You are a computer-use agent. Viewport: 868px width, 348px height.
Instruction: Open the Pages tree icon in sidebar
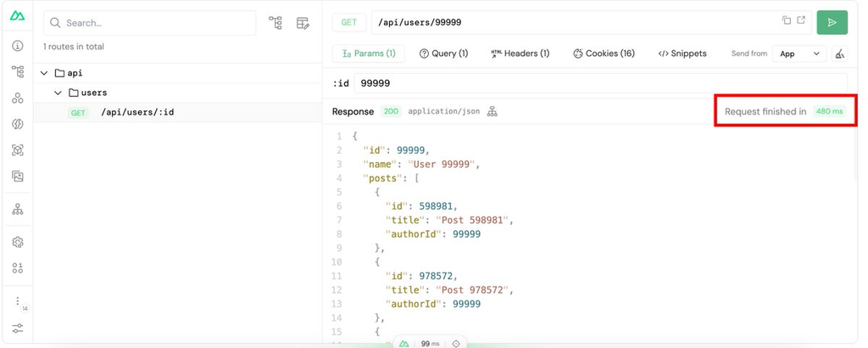(x=17, y=71)
